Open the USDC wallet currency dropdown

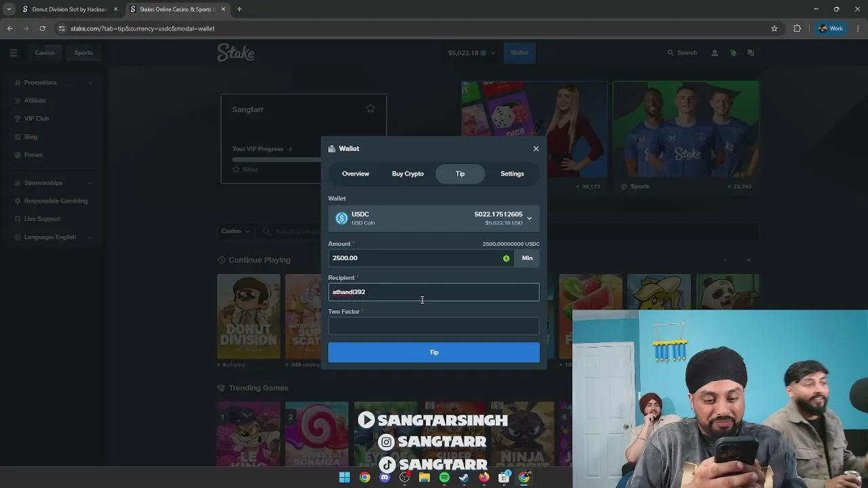pos(434,218)
